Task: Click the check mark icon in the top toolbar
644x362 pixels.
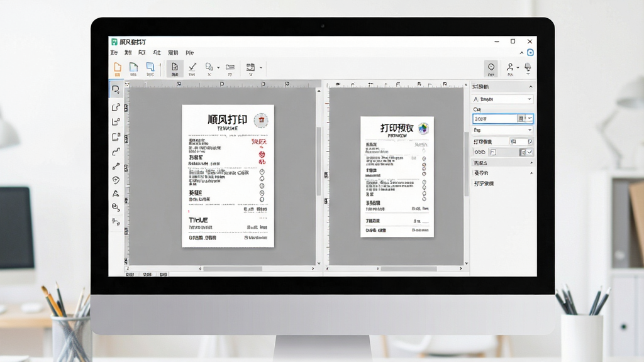Action: point(192,67)
